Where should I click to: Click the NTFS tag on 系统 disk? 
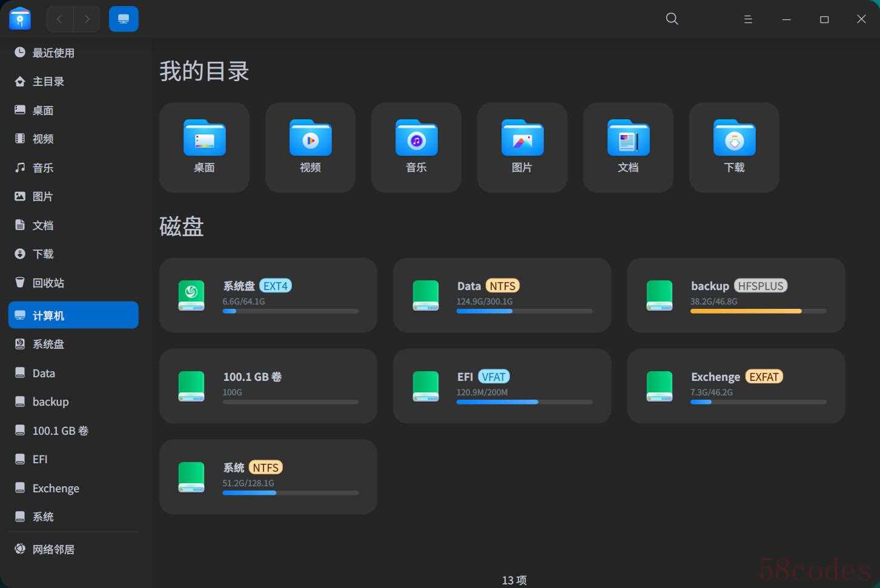pos(266,467)
